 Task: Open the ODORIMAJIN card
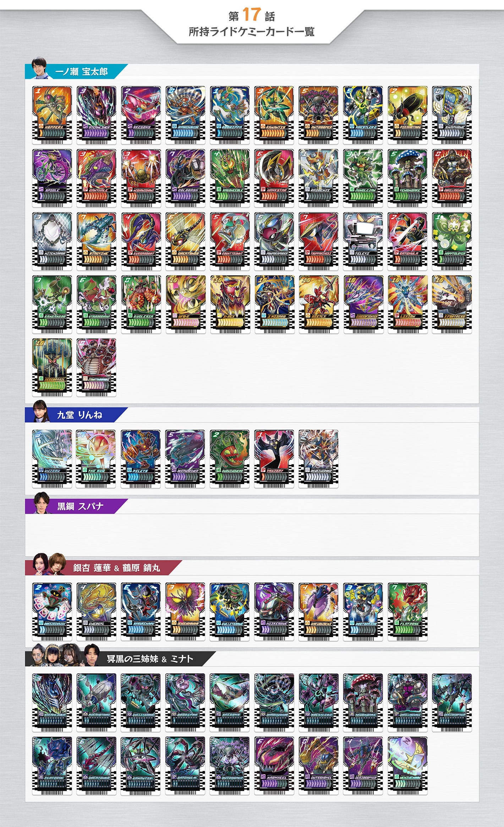52,611
